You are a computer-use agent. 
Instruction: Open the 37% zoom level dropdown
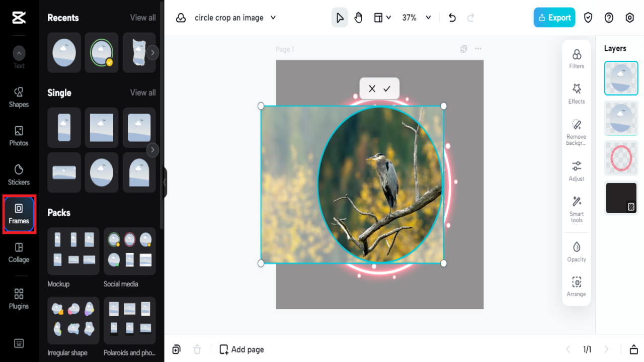click(x=416, y=17)
